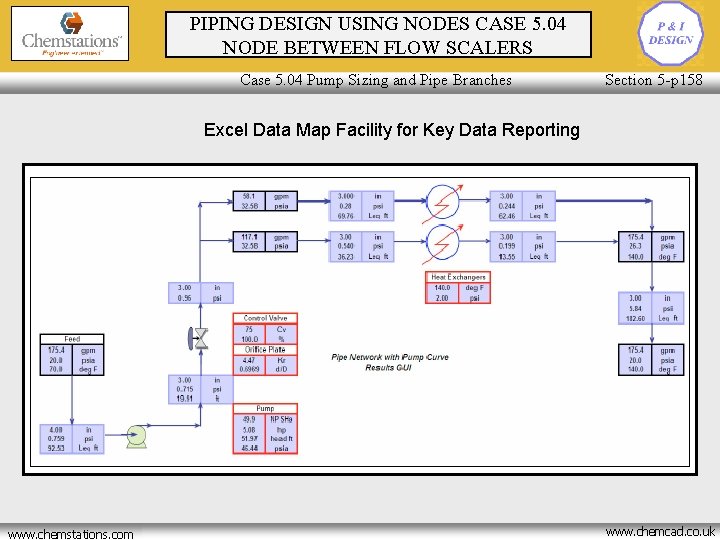This screenshot has width=720, height=540.
Task: Click the Piping Design Using Nodes title box
Action: [378, 35]
